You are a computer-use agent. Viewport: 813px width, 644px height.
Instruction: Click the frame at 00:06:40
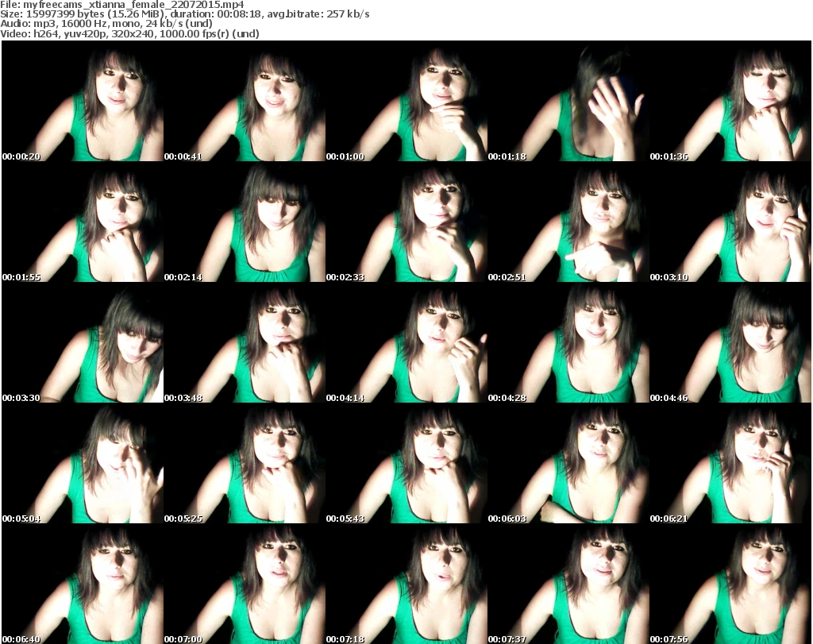pyautogui.click(x=83, y=584)
